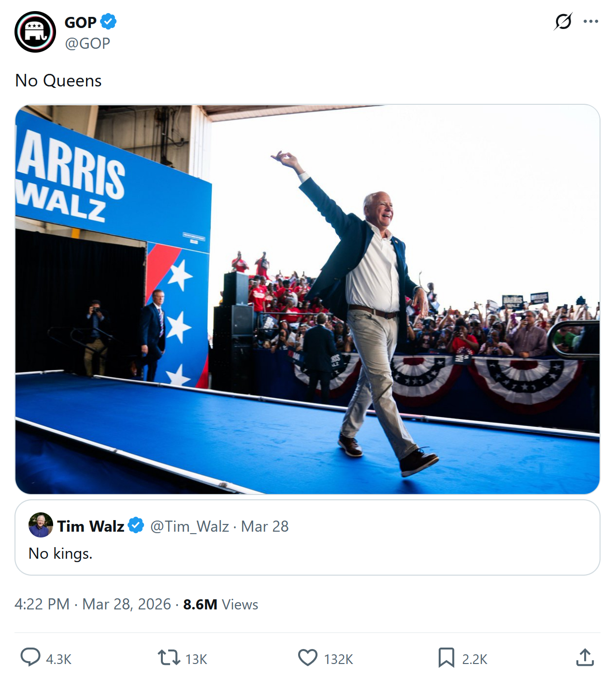Click the 13K reposts count

point(196,659)
